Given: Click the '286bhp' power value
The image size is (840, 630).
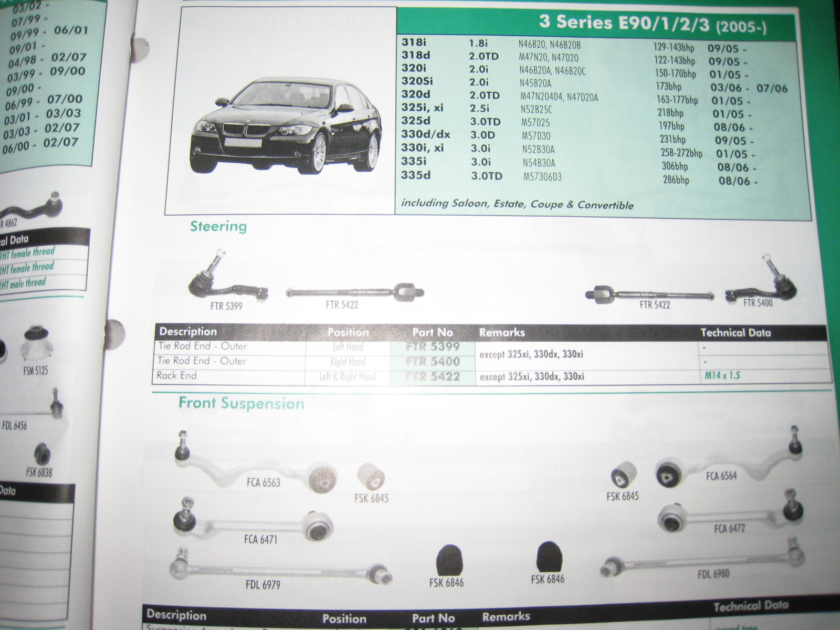Looking at the screenshot, I should click(676, 180).
